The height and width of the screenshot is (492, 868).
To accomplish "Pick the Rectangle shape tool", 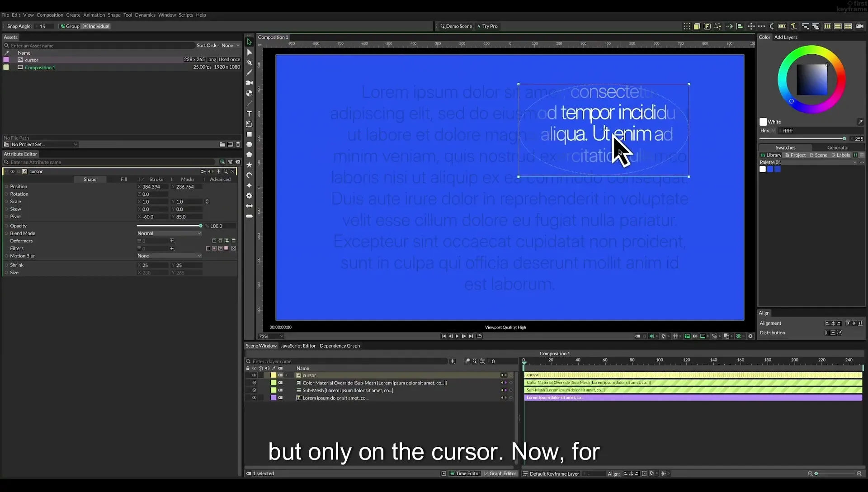I will tap(249, 134).
